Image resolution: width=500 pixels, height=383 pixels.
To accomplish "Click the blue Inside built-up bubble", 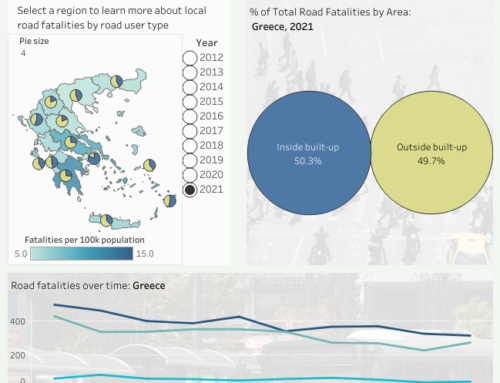I will pos(309,153).
